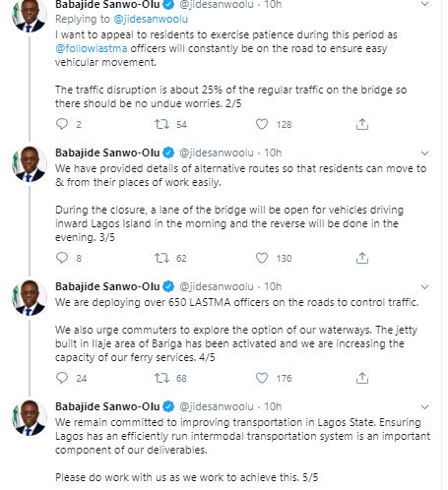Retweet the 3/5 tweet about alternative routes
Viewport: 448px width, 490px height.
161,258
